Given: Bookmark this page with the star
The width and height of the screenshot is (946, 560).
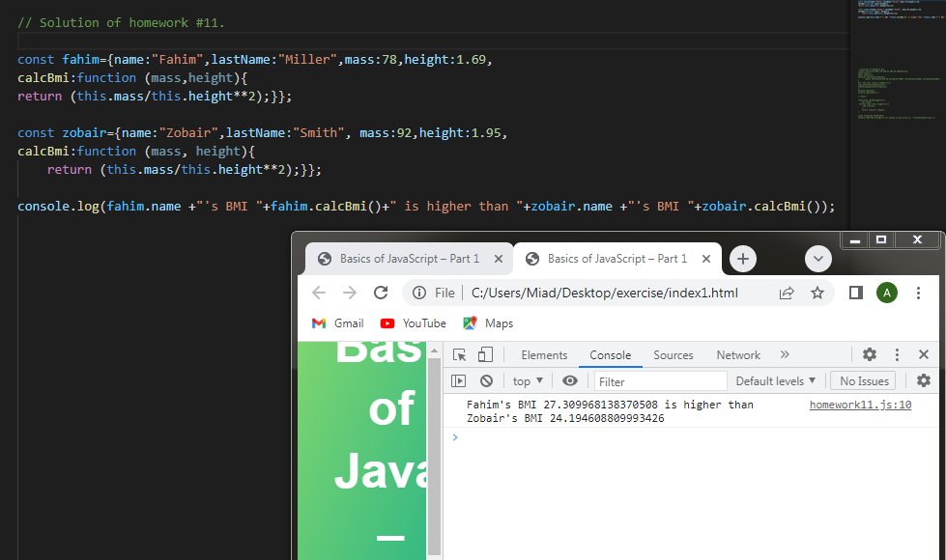Looking at the screenshot, I should coord(817,293).
